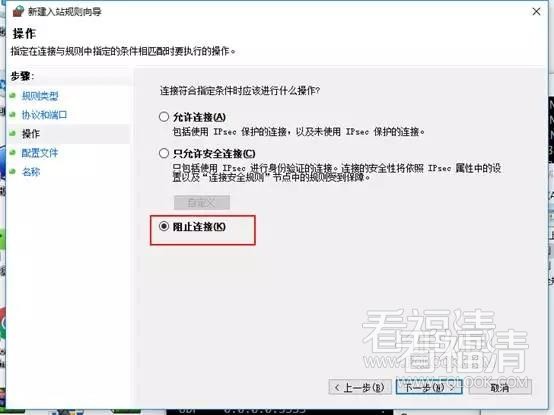
Task: Click the green bullet beside 配置文件
Action: point(13,153)
